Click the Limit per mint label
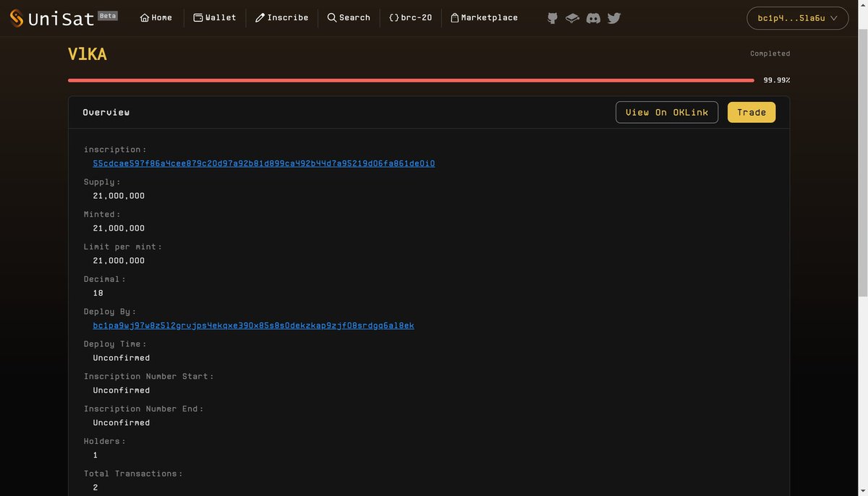868x496 pixels. [123, 247]
